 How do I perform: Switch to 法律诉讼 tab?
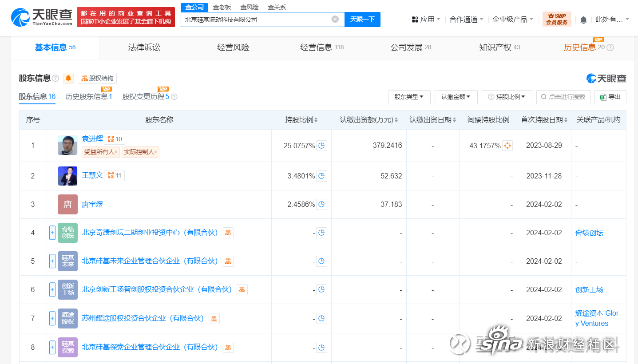tap(144, 47)
